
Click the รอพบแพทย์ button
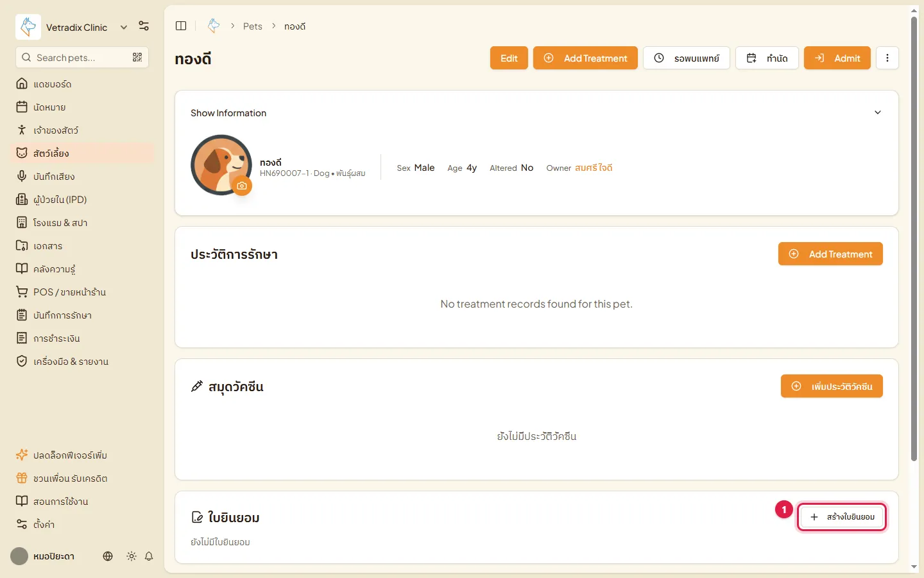click(x=687, y=58)
